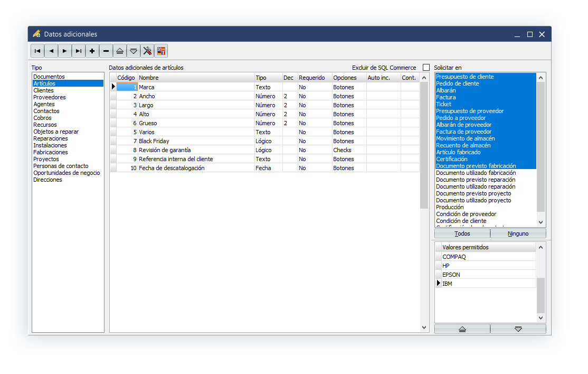Image resolution: width=588 pixels, height=374 pixels.
Task: Click the Nombre column header
Action: point(195,78)
